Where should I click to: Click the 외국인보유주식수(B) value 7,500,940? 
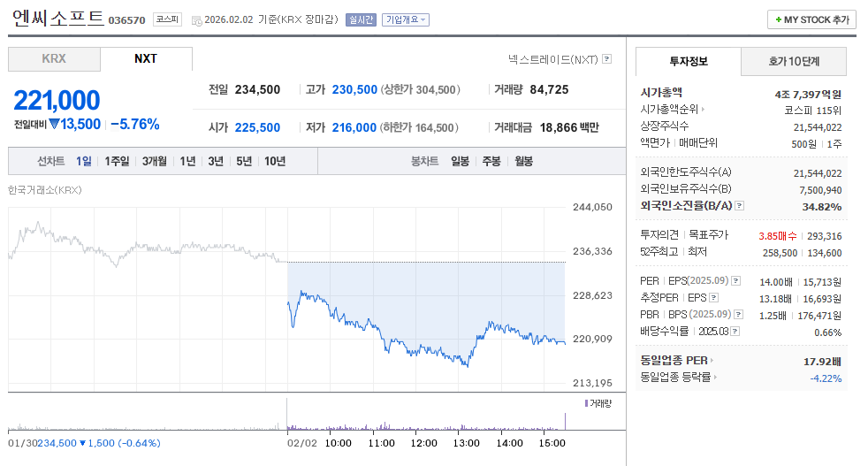tap(820, 191)
